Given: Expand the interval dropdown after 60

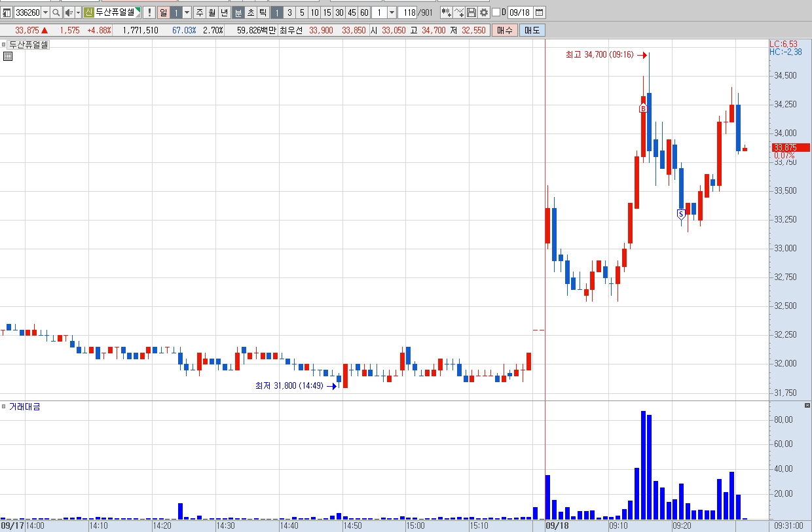Looking at the screenshot, I should (x=392, y=12).
